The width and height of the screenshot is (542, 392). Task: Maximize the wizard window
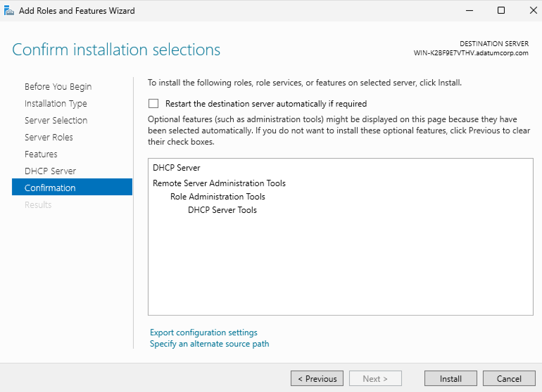[501, 11]
